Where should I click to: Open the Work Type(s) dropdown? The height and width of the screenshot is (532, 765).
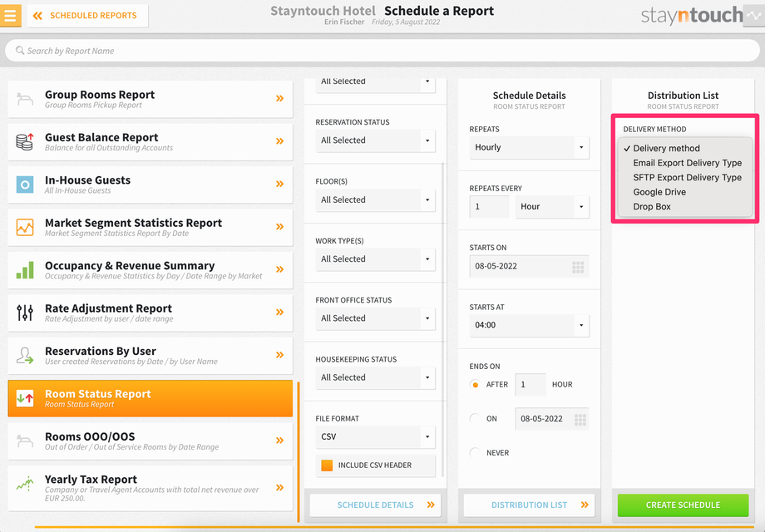(375, 259)
